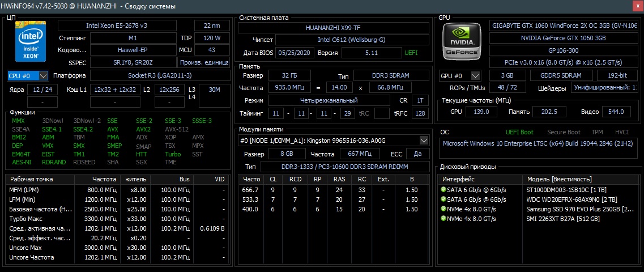Viewport: 644px width, 272px height.
Task: Click the BIOS date 05/25/2020 field
Action: (296, 53)
